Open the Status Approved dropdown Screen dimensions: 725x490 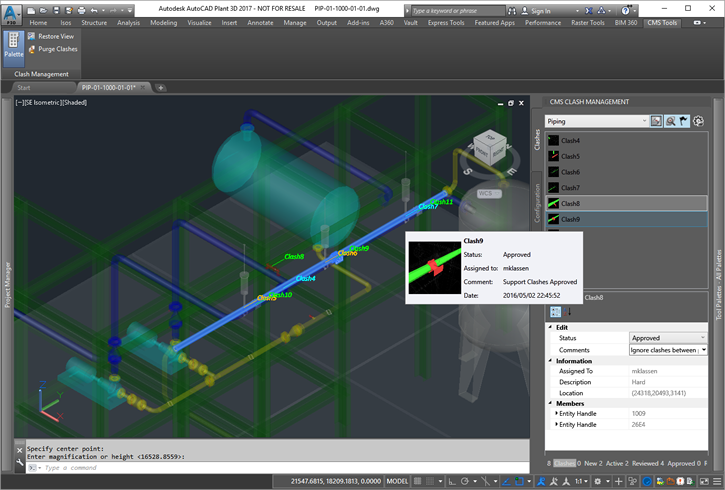pyautogui.click(x=668, y=338)
